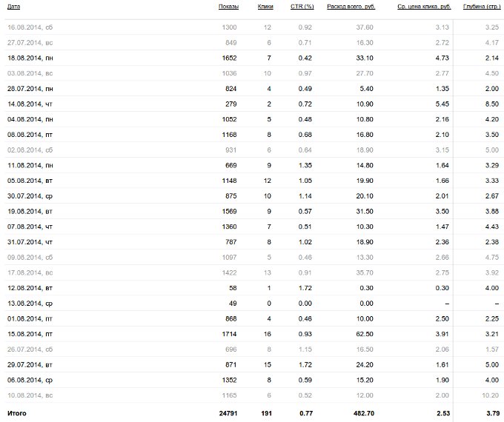Click spend value 62.50 in 15.08.2014 row
504x422 pixels.
(365, 334)
